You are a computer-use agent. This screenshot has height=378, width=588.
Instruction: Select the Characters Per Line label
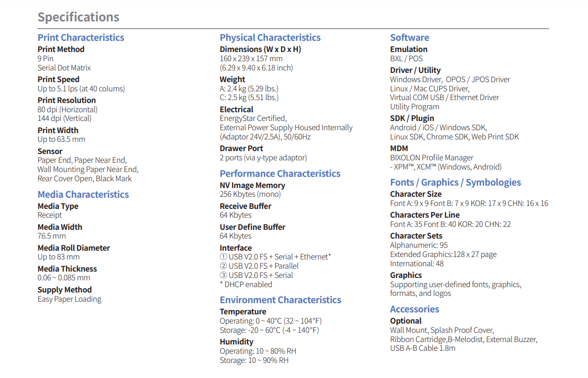[x=425, y=215]
